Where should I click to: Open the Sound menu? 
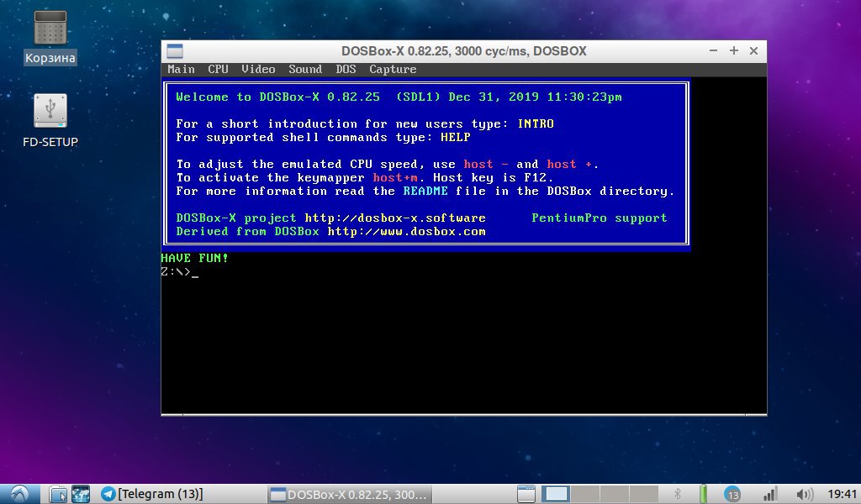pos(305,69)
